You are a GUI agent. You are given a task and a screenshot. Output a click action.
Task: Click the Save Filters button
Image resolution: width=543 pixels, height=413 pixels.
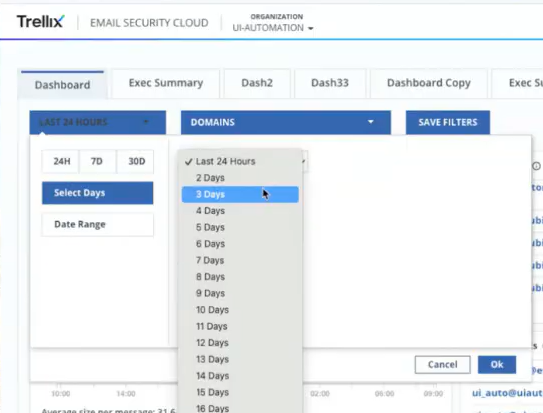[x=448, y=122]
